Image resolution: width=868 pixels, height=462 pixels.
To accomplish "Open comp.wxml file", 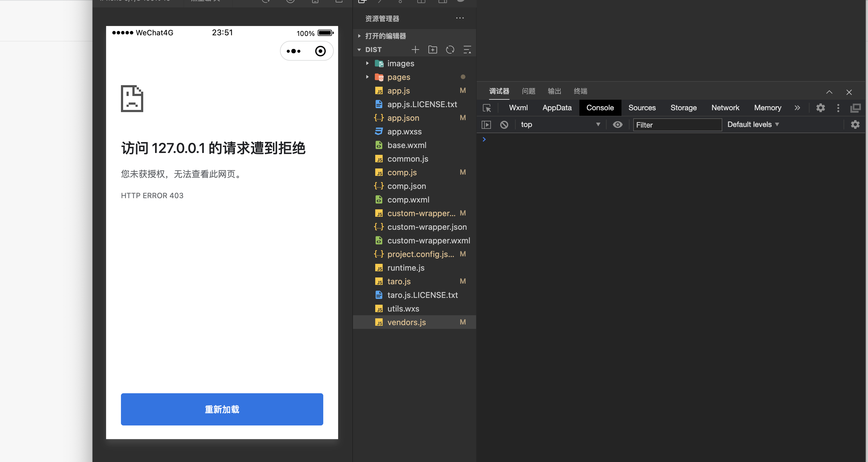I will [x=414, y=199].
